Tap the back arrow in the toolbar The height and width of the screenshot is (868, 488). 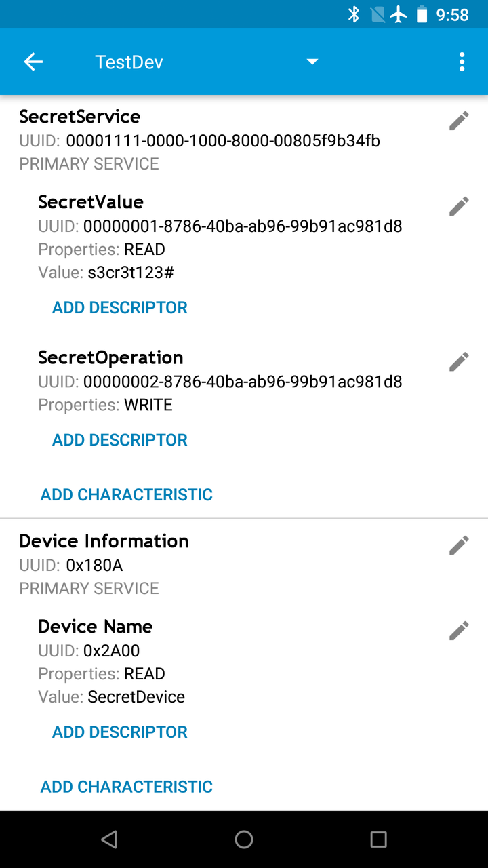tap(33, 62)
